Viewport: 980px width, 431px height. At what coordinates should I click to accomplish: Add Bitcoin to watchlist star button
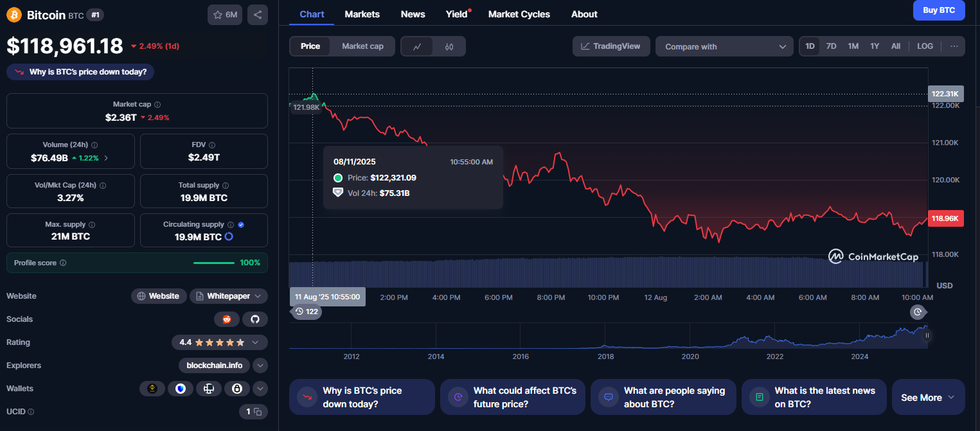pyautogui.click(x=225, y=14)
